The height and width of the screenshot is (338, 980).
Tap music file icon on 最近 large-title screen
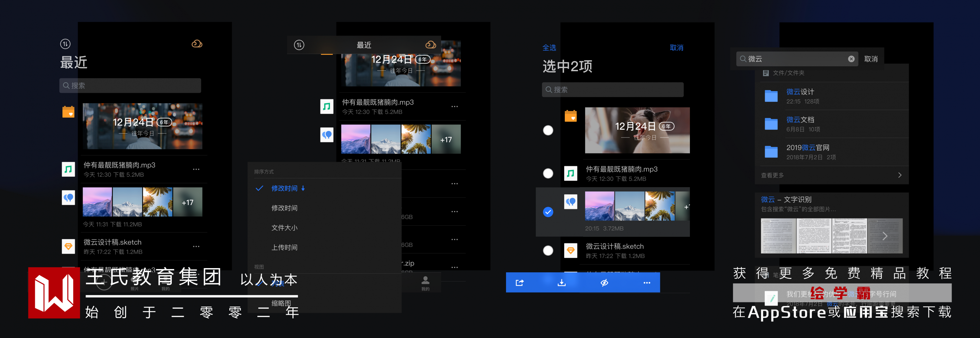[x=69, y=169]
